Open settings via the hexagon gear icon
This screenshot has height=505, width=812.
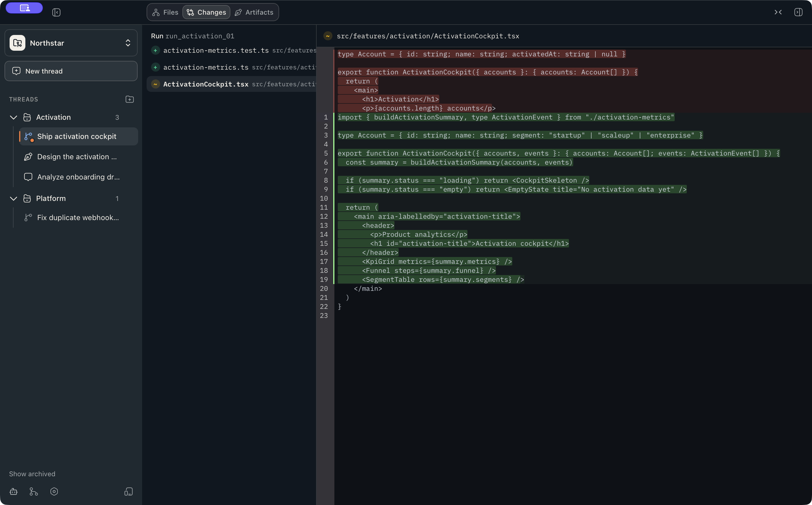(x=54, y=491)
